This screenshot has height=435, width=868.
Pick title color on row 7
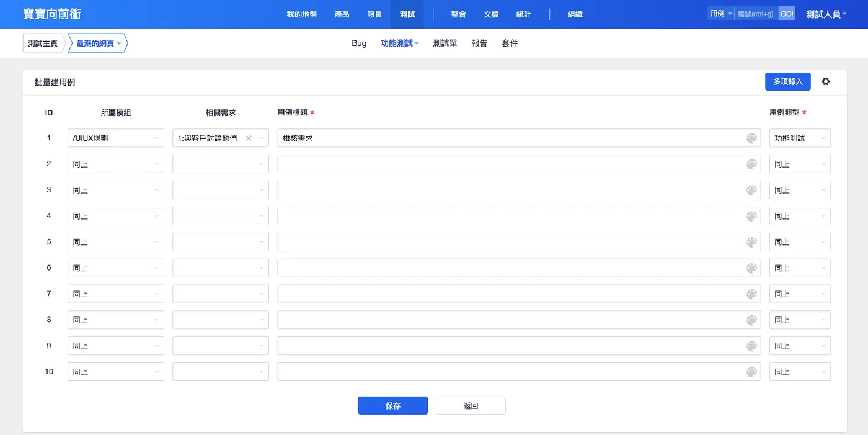751,294
